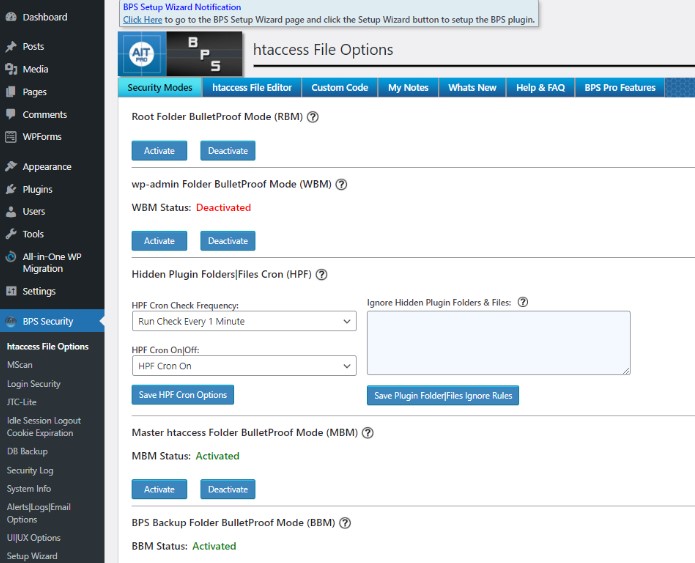Open DB Backup submenu item
This screenshot has width=695, height=563.
[x=27, y=451]
